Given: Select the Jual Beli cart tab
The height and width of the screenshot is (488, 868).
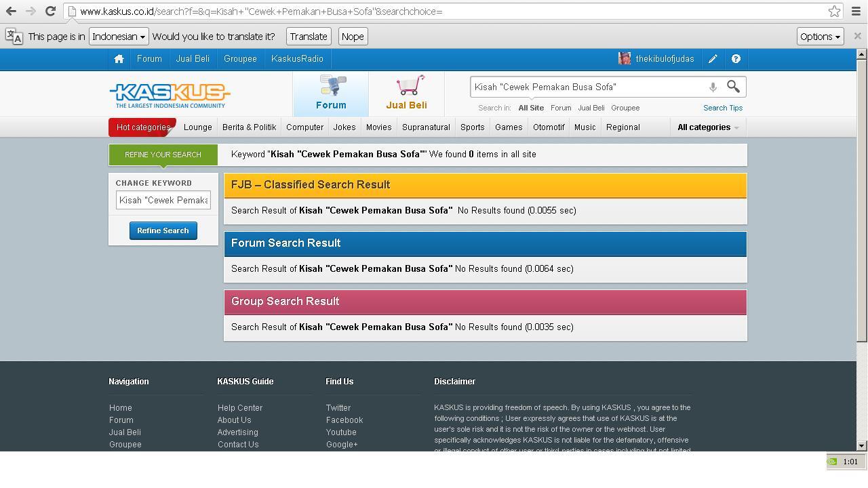Looking at the screenshot, I should 406,94.
